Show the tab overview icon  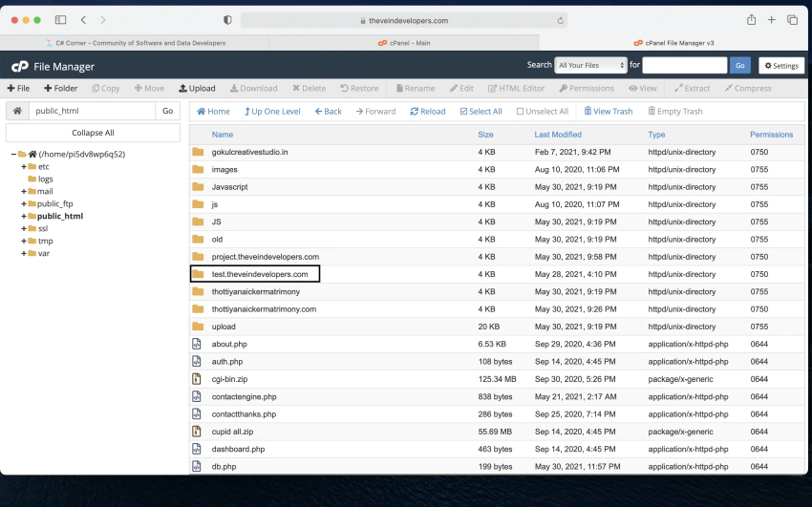792,20
